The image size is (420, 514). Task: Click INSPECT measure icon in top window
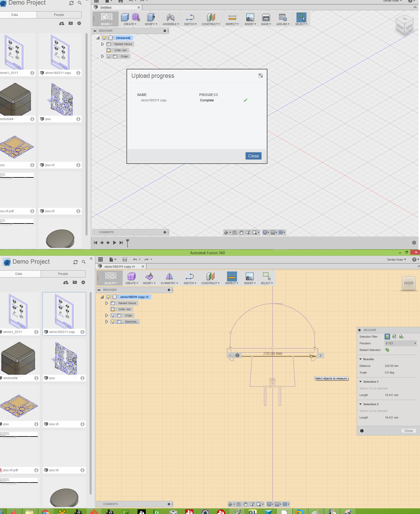[232, 17]
